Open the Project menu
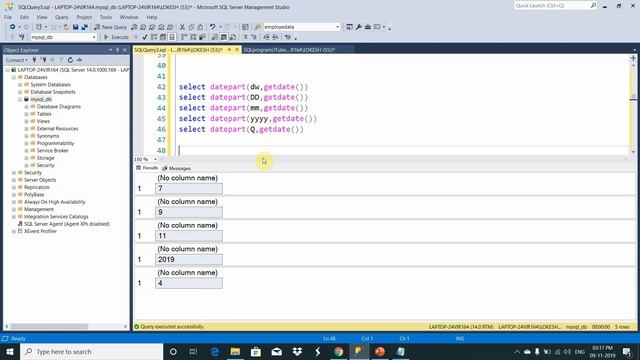 point(84,17)
